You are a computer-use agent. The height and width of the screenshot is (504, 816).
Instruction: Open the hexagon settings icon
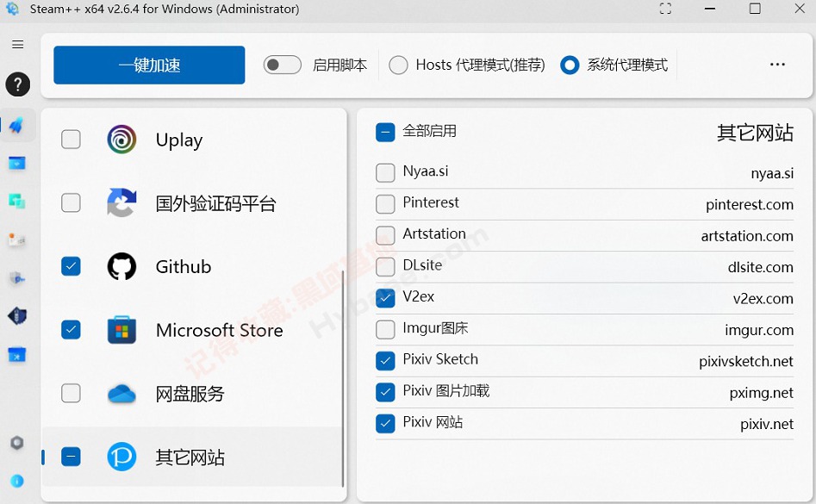(x=17, y=443)
